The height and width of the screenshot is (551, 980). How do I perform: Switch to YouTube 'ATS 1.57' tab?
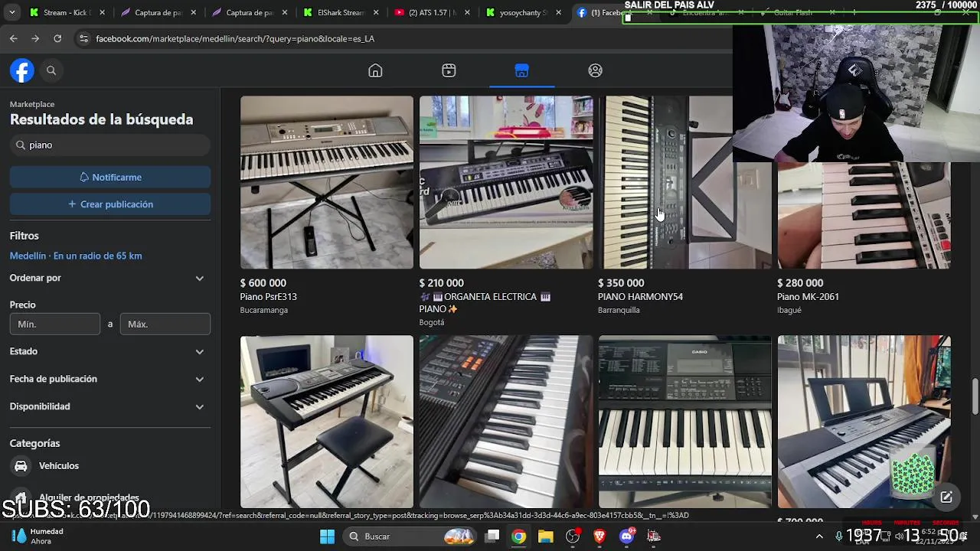pyautogui.click(x=432, y=12)
